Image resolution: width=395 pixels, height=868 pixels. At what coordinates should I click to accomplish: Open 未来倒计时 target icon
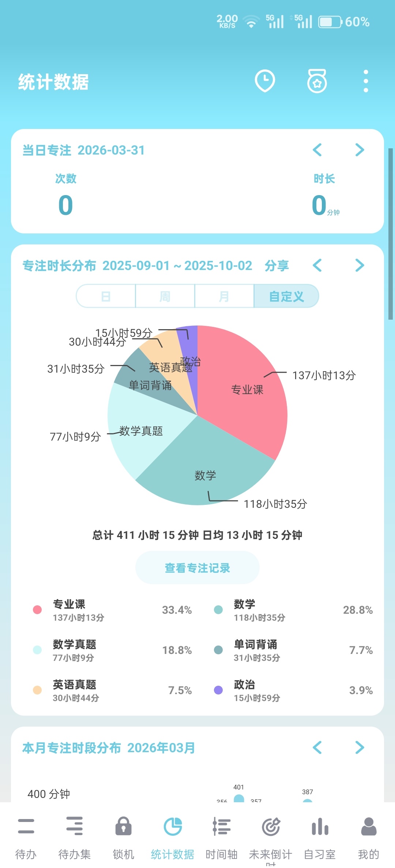tap(271, 826)
